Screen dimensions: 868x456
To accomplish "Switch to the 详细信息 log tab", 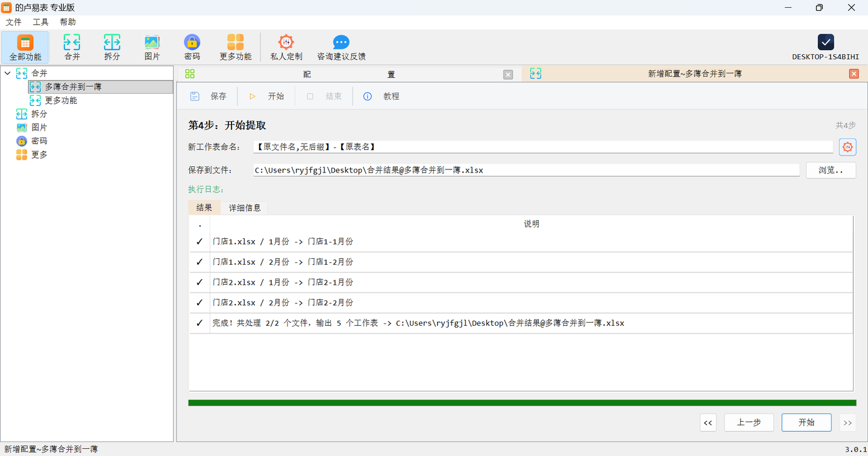I will point(245,207).
